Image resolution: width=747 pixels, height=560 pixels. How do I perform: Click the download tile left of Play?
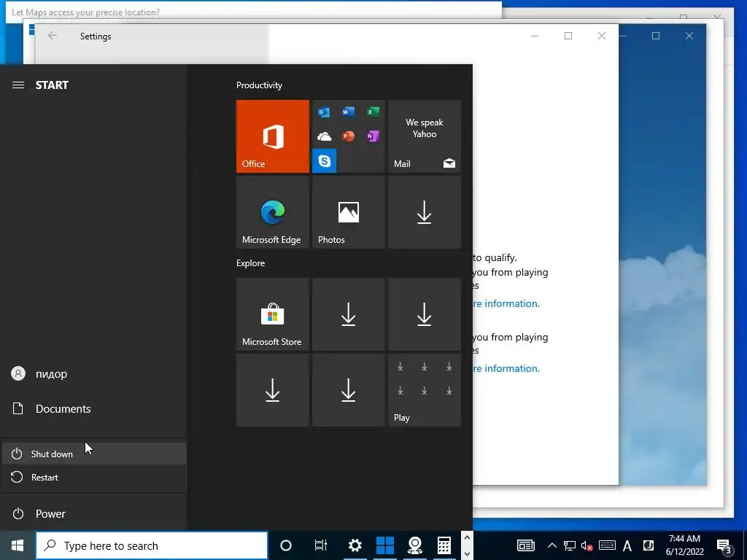coord(348,390)
